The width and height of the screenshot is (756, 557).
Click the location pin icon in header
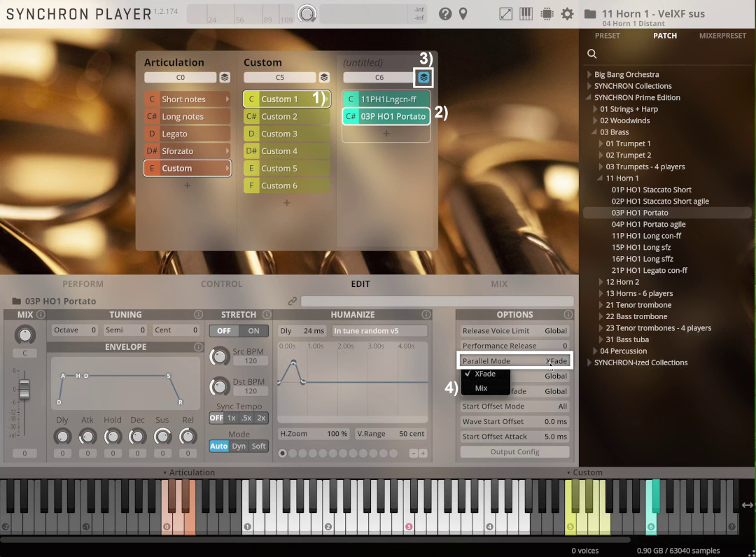(x=463, y=14)
